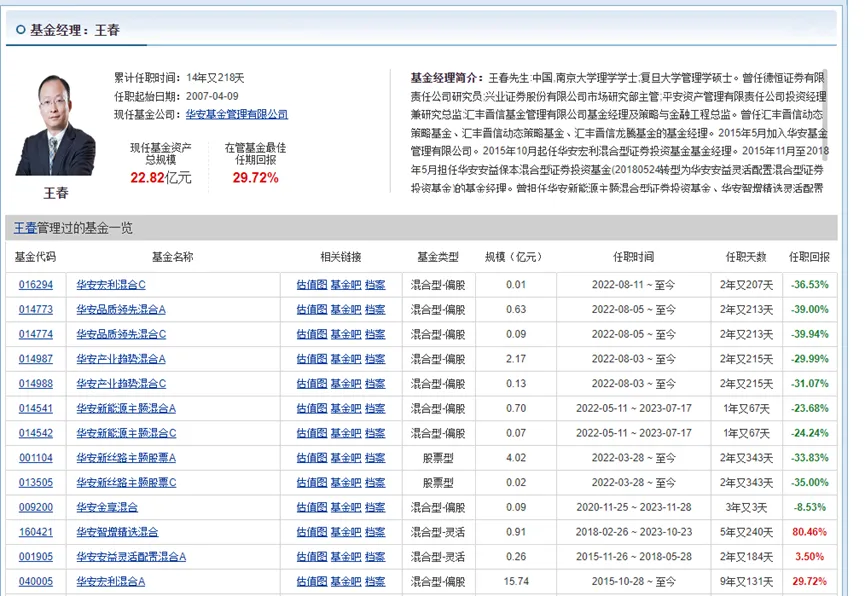
Task: Open fund code 014988
Action: point(36,384)
